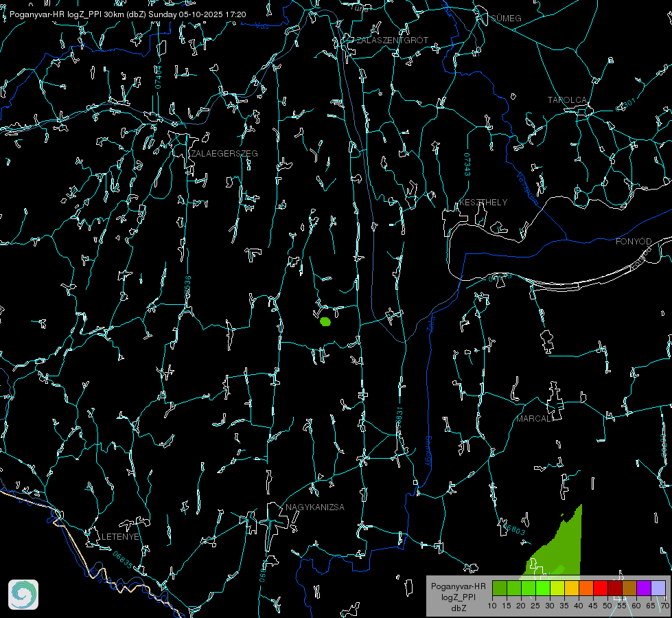This screenshot has height=618, width=672.
Task: Select the 30-35 dBZ yellow-green swatch
Action: [557, 588]
